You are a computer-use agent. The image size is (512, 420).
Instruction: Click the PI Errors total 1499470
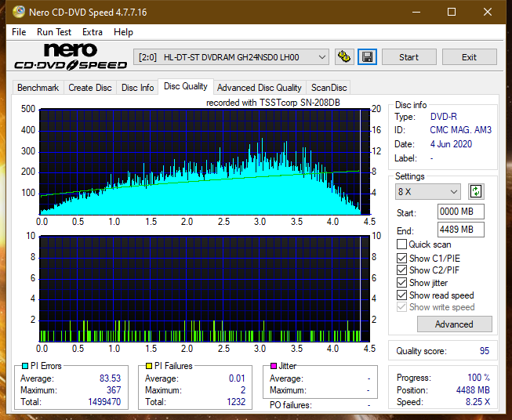tap(104, 402)
